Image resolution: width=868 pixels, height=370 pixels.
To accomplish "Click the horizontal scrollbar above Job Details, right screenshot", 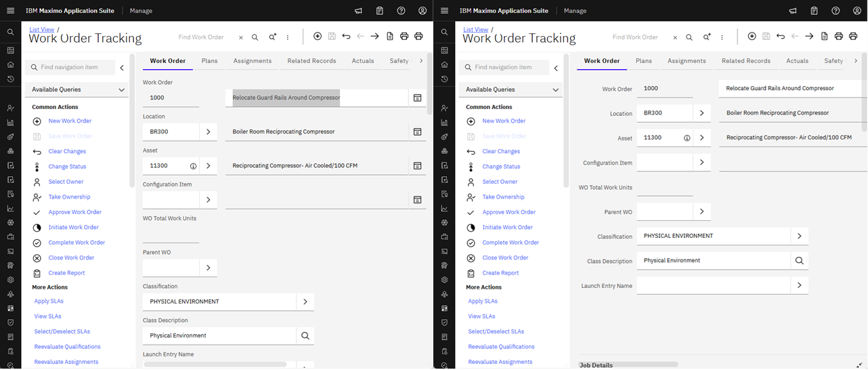I will 628,365.
